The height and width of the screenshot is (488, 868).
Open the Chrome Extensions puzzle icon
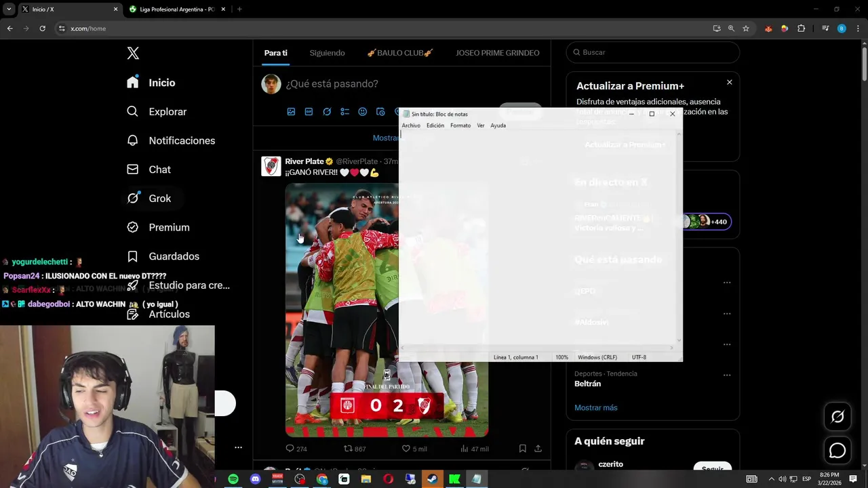(802, 28)
